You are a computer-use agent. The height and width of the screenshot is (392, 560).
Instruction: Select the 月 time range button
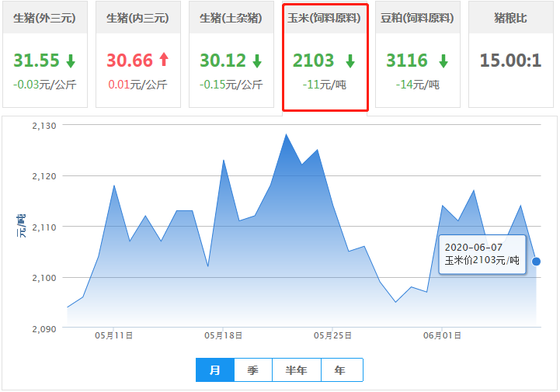(x=214, y=370)
